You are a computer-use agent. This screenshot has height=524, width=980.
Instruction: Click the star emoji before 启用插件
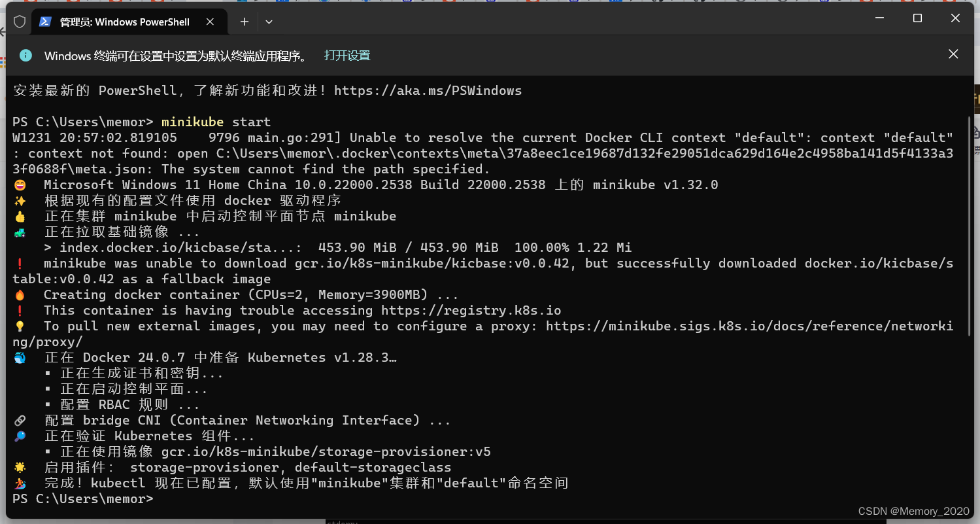pos(19,468)
